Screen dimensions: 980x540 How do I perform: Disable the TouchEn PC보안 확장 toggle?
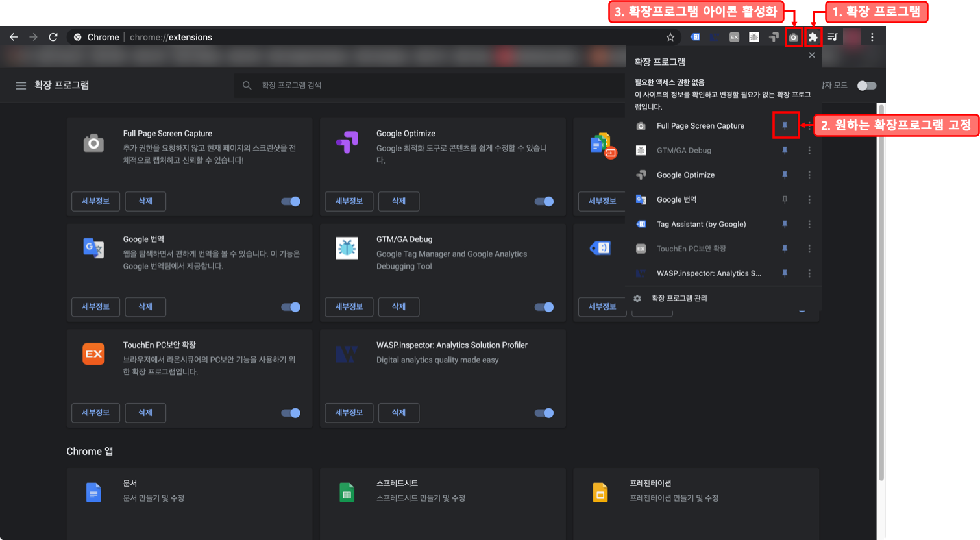[x=291, y=413]
